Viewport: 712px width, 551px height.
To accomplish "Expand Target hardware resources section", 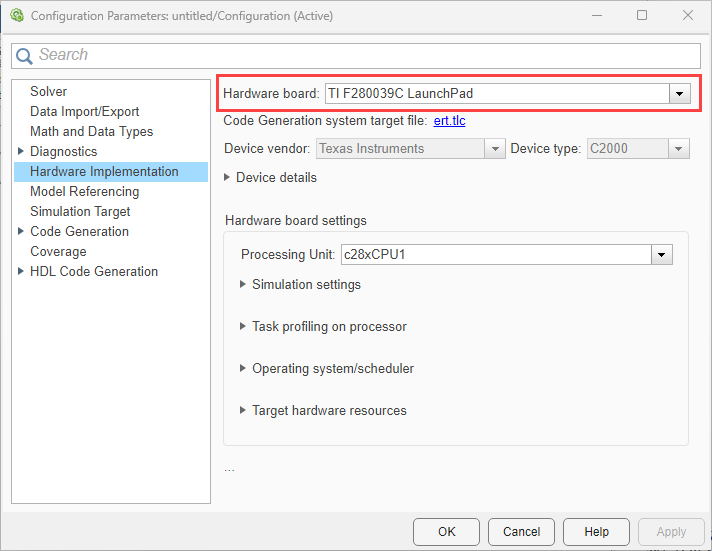I will coord(244,411).
